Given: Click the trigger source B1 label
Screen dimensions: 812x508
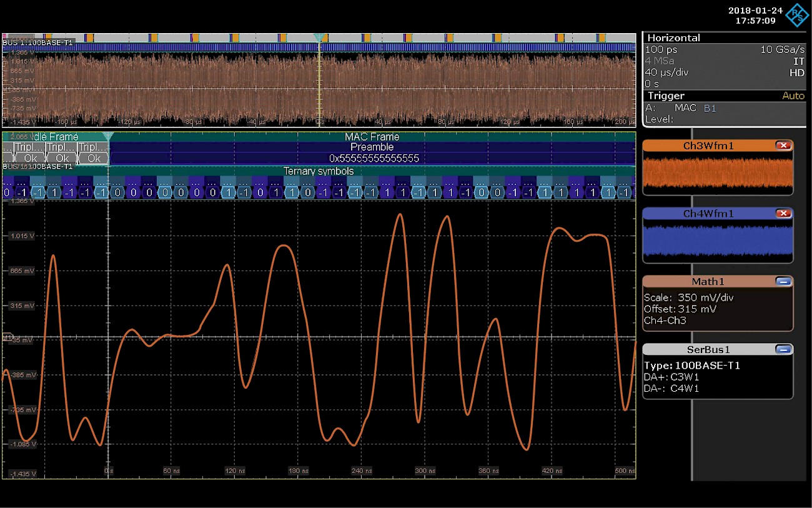Looking at the screenshot, I should tap(710, 108).
